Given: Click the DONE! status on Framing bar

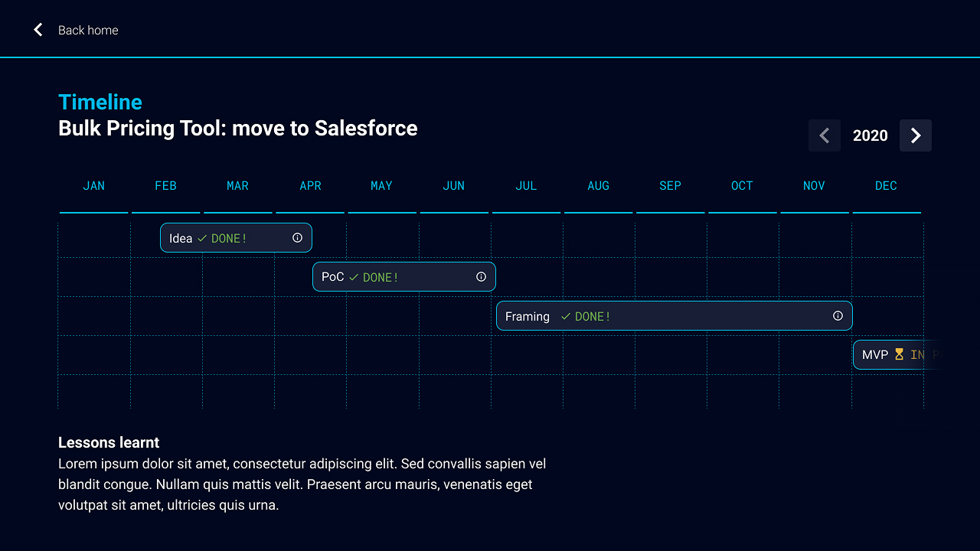Looking at the screenshot, I should (x=593, y=317).
